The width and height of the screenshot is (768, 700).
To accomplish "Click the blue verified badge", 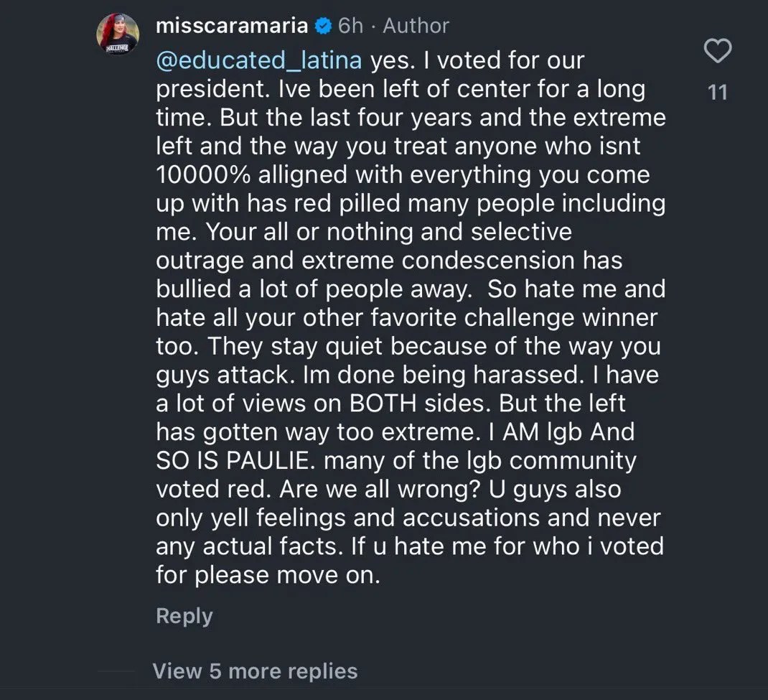I will [323, 27].
